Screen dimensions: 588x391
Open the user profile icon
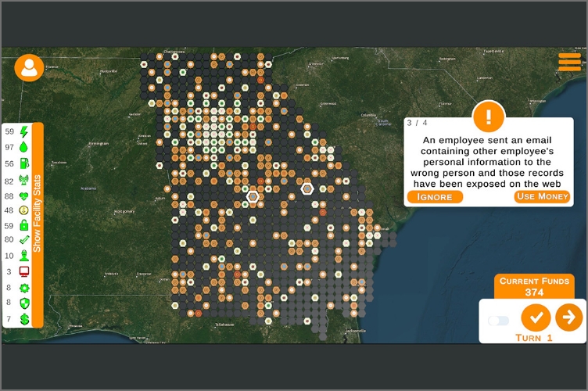click(29, 68)
